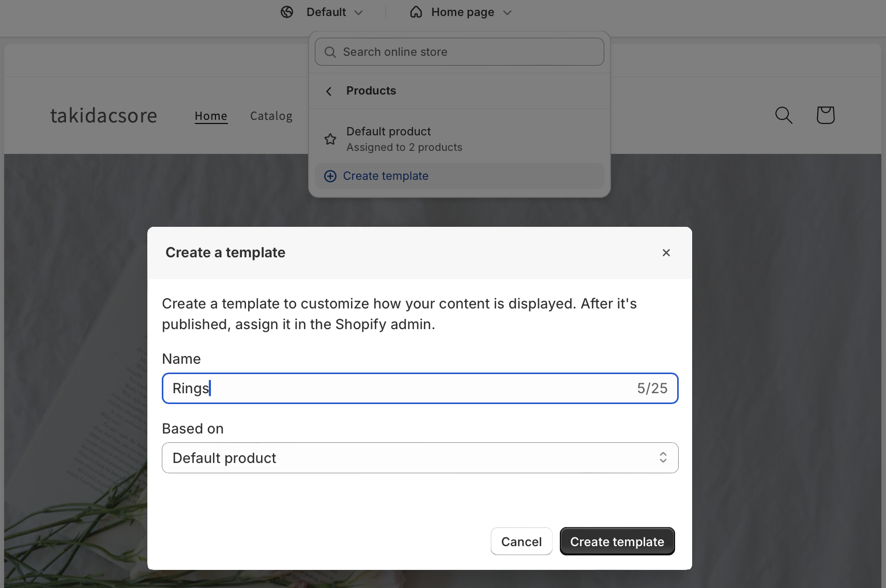Choose Create template in the Products list
Screen dimensions: 886x588
pos(386,176)
